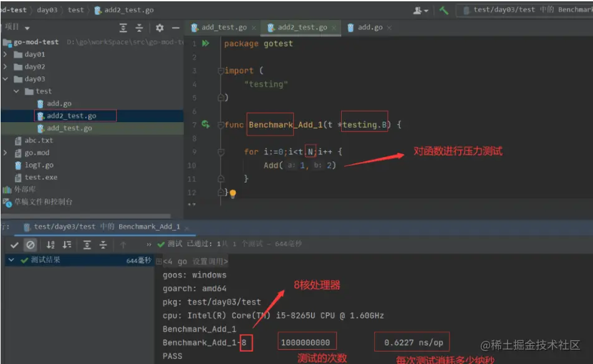The image size is (593, 364).
Task: Open project panel settings gear
Action: click(160, 28)
